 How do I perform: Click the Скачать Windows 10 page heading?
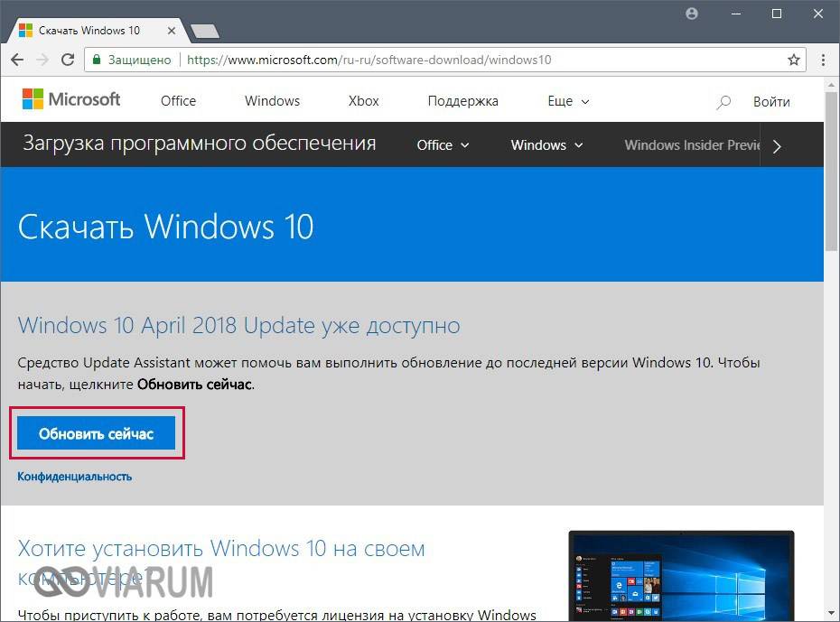[x=166, y=227]
